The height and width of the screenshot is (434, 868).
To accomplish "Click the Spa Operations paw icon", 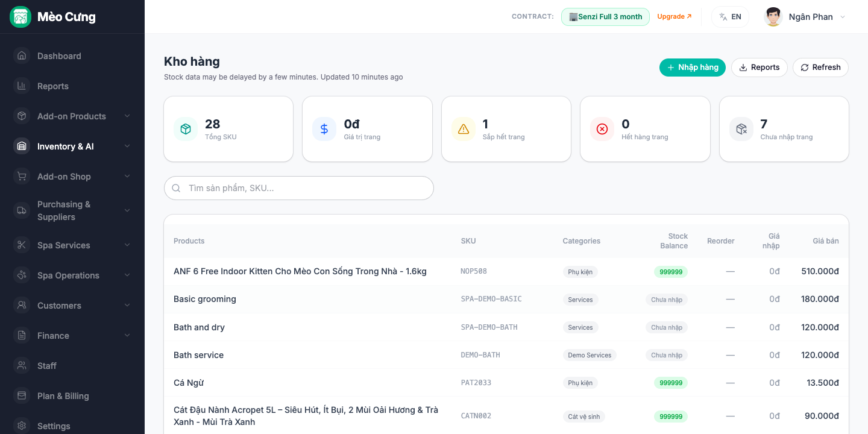I will [22, 275].
